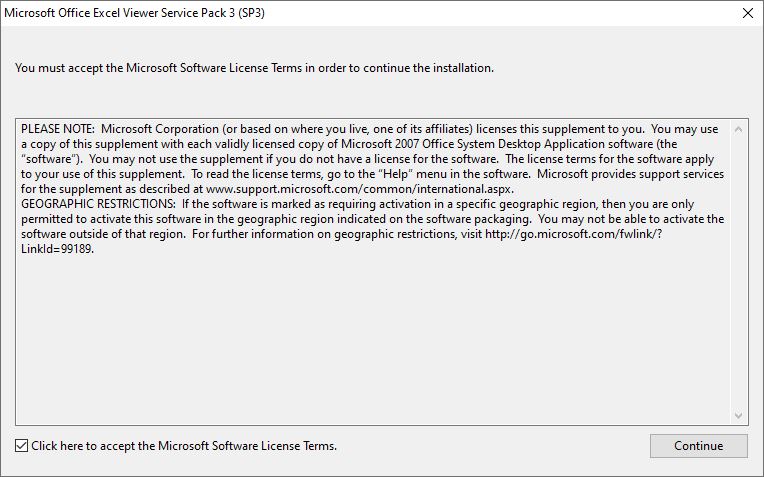Image resolution: width=764 pixels, height=477 pixels.
Task: Click the 'You must accept' instruction sentence
Action: pyautogui.click(x=254, y=68)
